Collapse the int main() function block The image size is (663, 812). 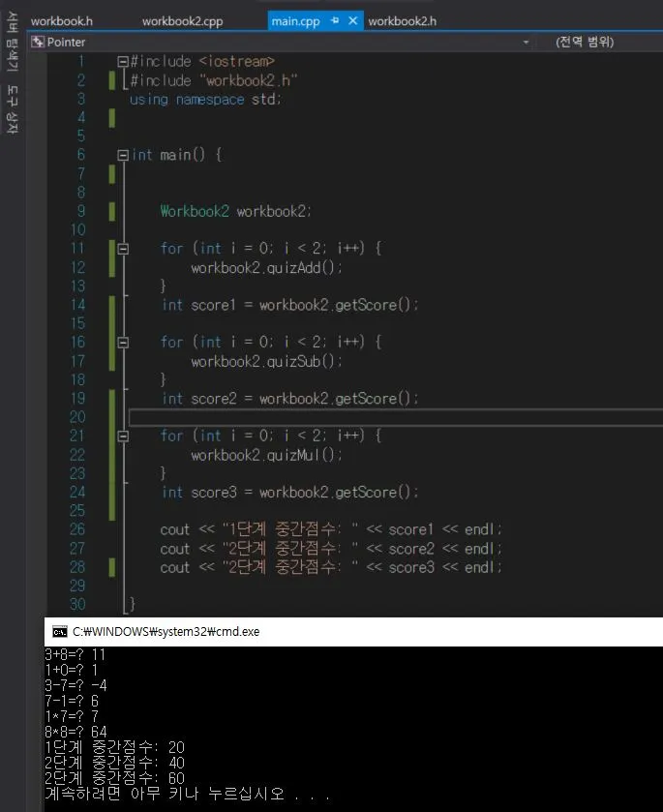coord(123,155)
